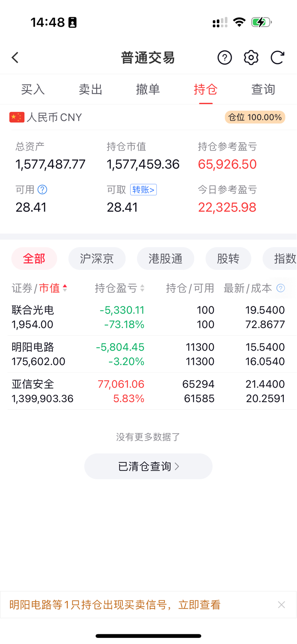Switch to the 买入 tab
Image resolution: width=297 pixels, height=644 pixels.
pos(33,89)
